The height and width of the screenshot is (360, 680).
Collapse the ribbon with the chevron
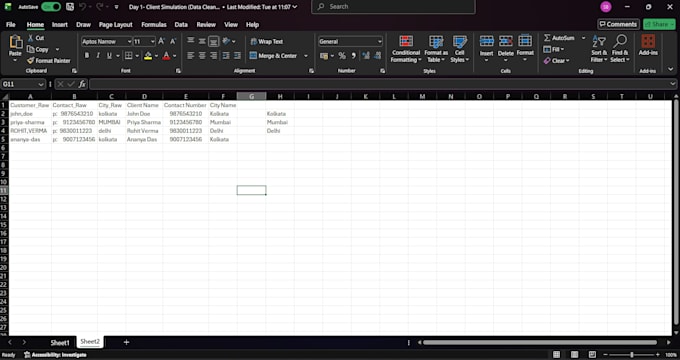click(x=670, y=69)
